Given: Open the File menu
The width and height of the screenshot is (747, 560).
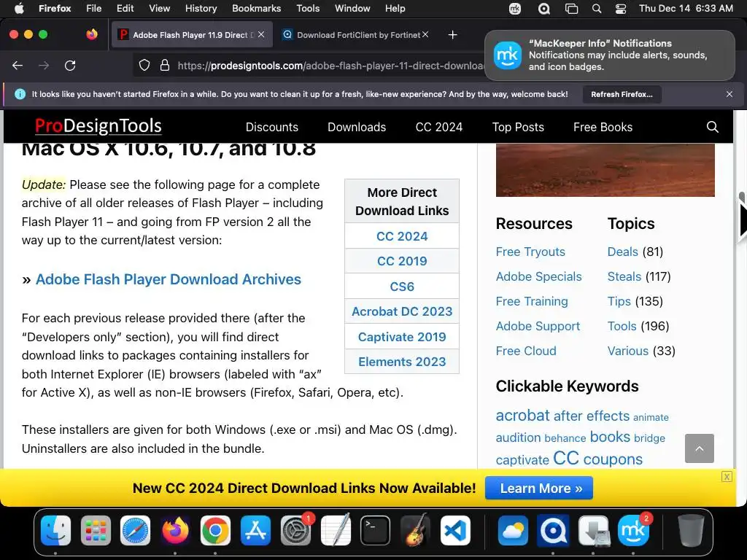Looking at the screenshot, I should (x=94, y=9).
